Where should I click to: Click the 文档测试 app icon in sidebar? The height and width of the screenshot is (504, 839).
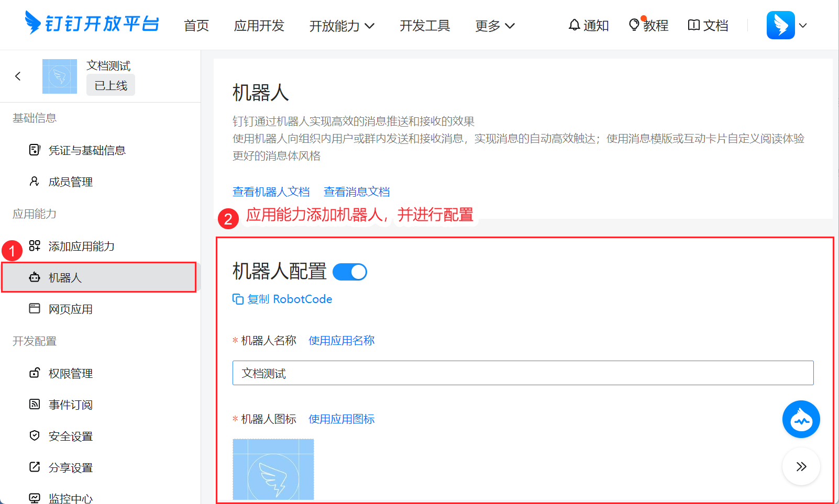point(60,76)
